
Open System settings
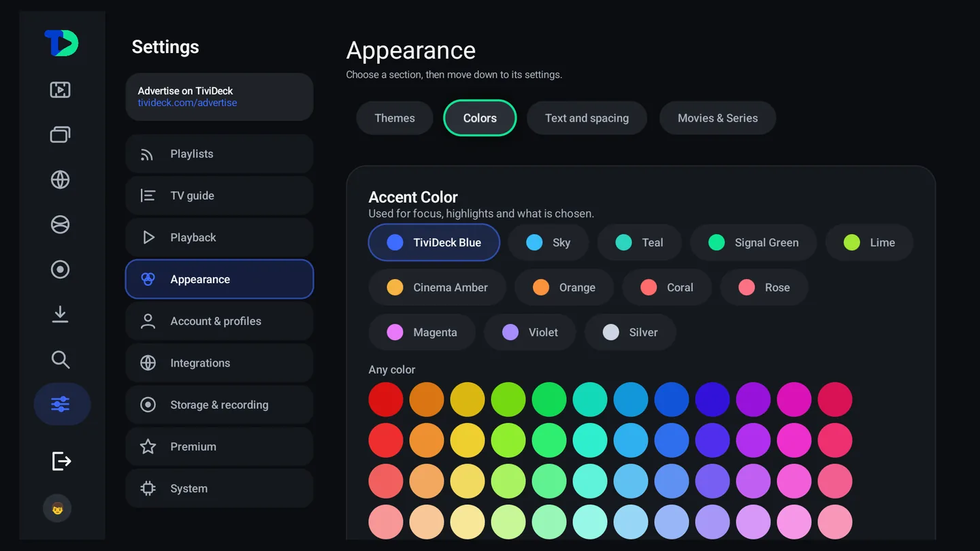tap(219, 488)
